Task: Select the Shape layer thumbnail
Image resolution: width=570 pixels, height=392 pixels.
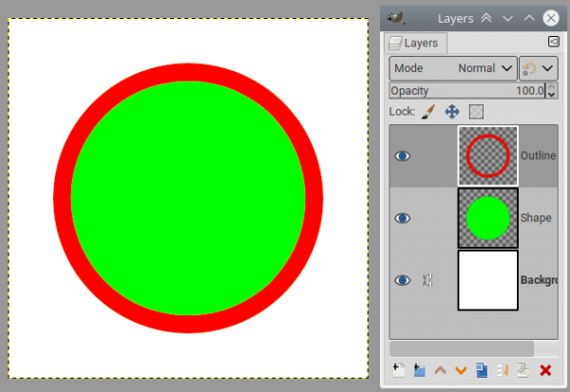Action: 488,218
